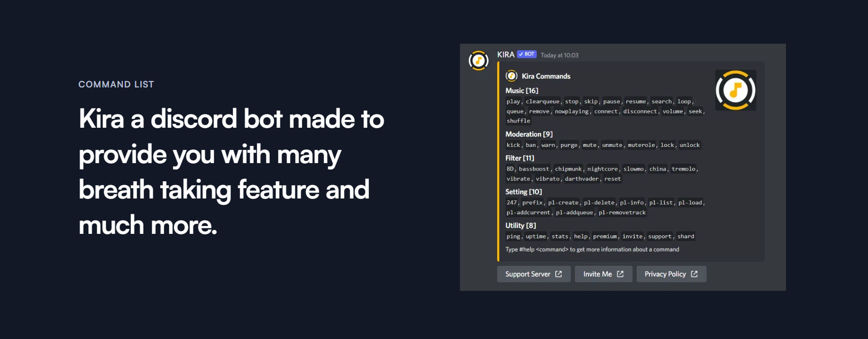This screenshot has height=339, width=868.
Task: Select the premium command under Utility
Action: [x=605, y=236]
